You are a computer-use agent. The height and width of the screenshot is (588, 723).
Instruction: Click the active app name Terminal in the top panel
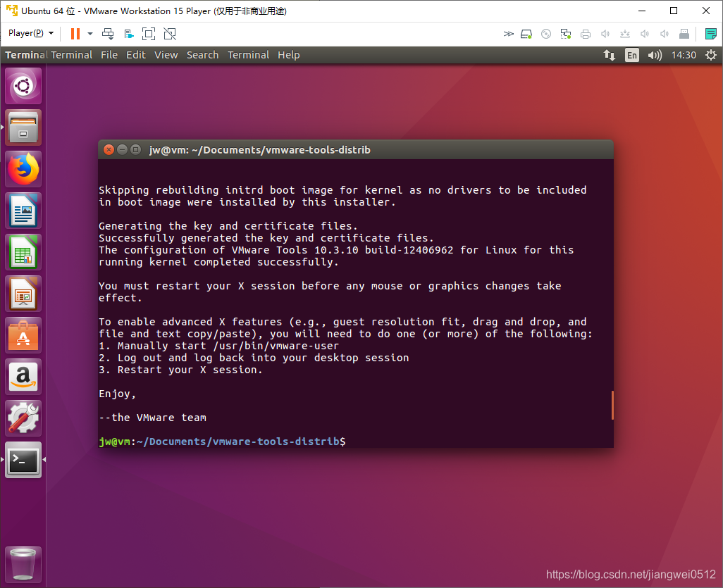pos(26,55)
